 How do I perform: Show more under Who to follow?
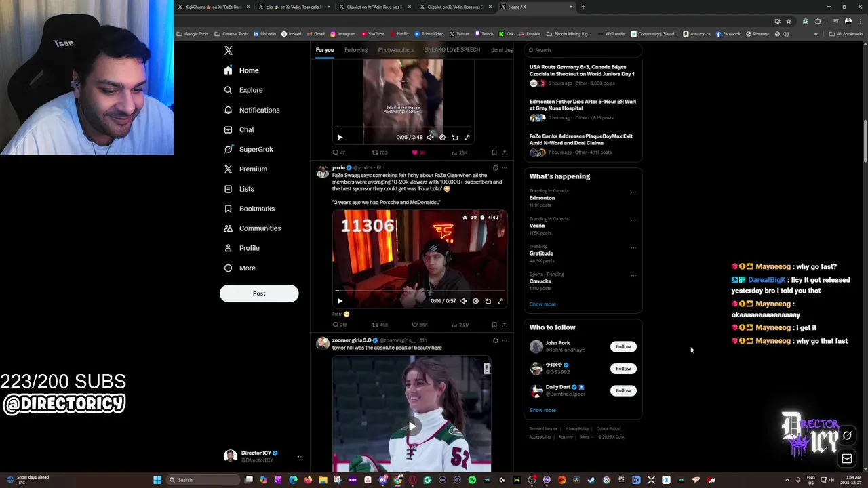point(542,410)
